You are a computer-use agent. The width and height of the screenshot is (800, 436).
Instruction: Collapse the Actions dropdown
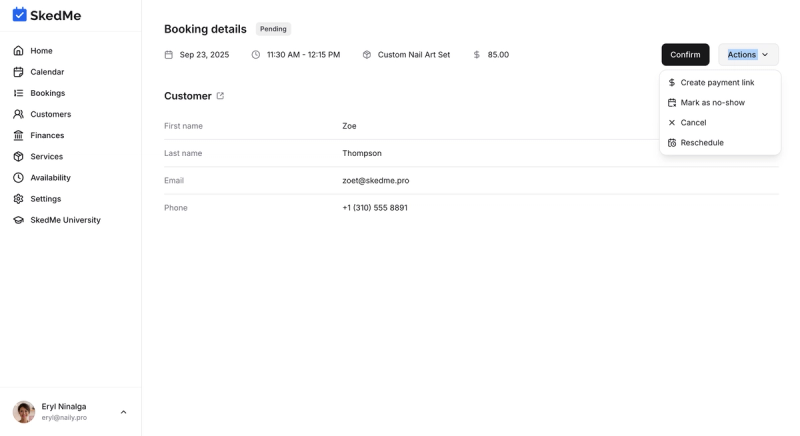748,55
